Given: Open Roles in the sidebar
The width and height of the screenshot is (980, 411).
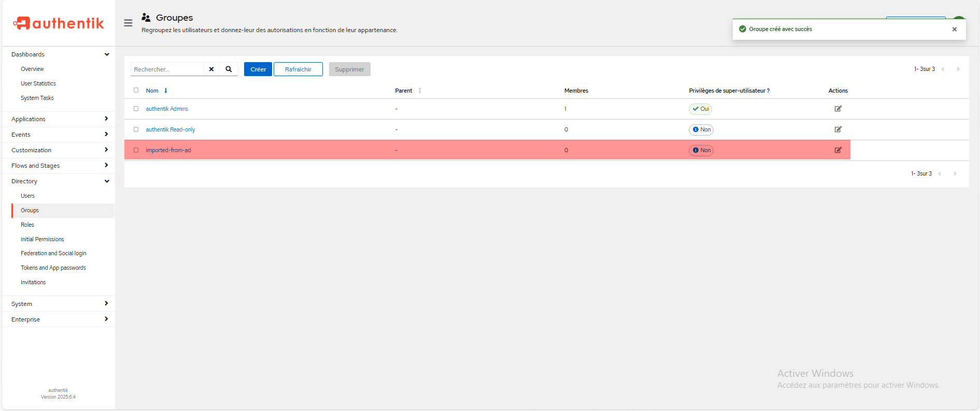Looking at the screenshot, I should [27, 225].
